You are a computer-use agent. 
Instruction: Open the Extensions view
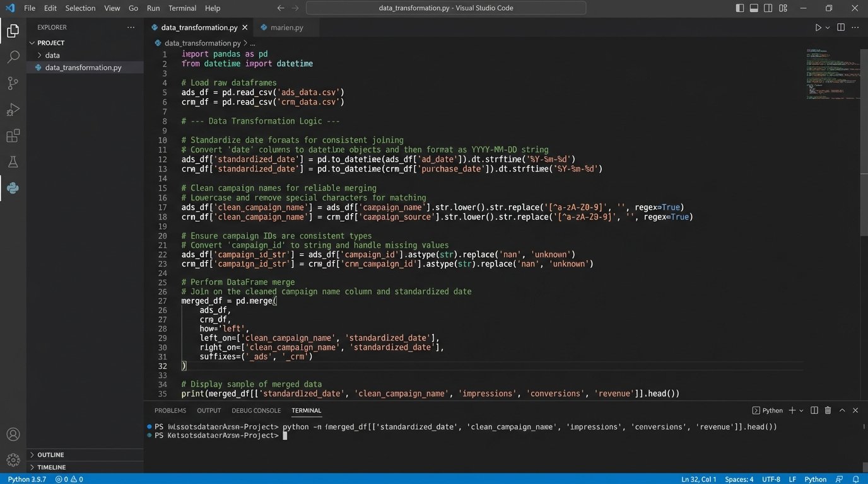[13, 136]
